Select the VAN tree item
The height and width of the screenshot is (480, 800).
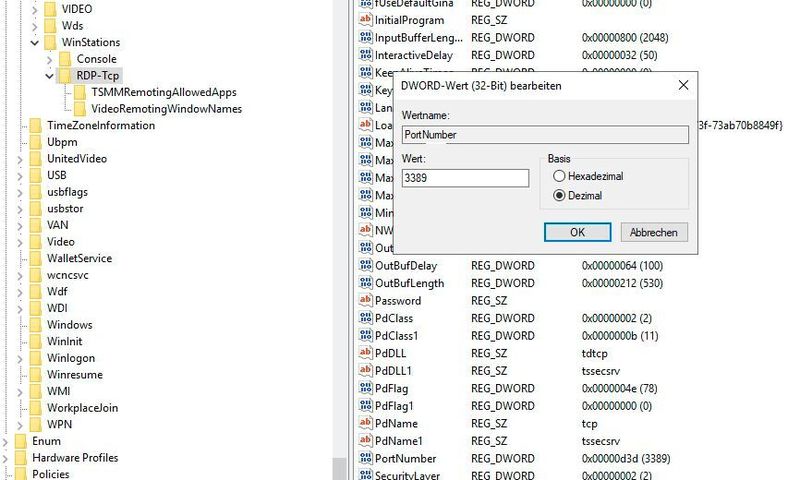(58, 225)
